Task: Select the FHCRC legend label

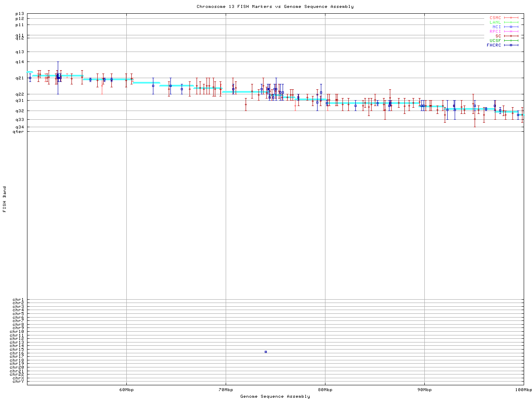Action: 494,45
